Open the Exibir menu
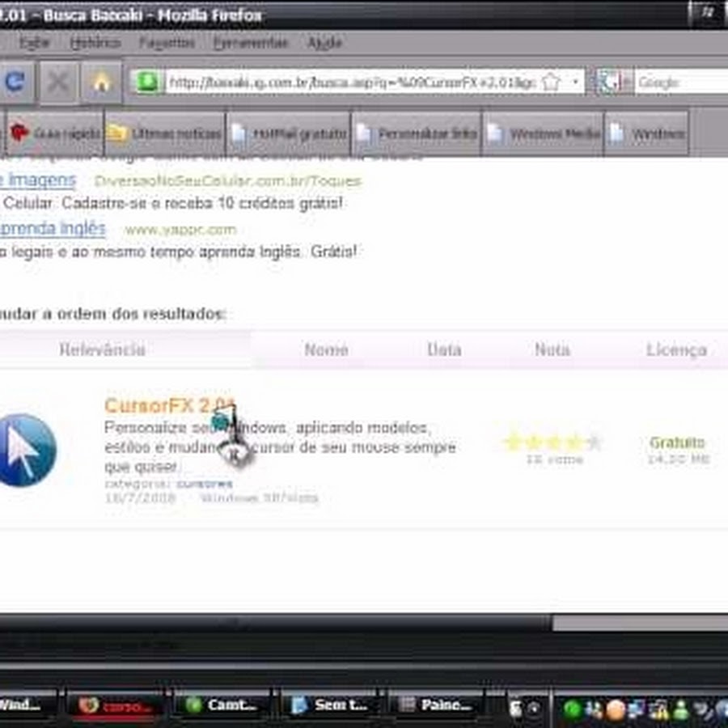This screenshot has height=728, width=728. 34,43
